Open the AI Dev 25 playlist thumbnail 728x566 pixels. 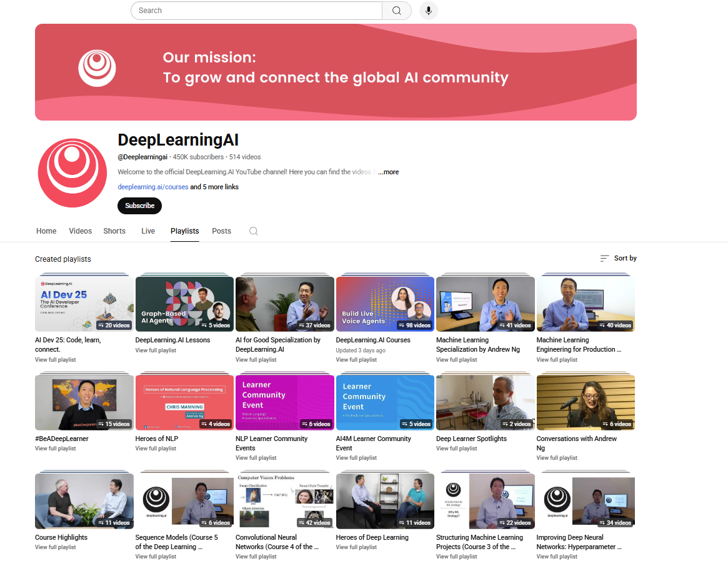tap(84, 303)
